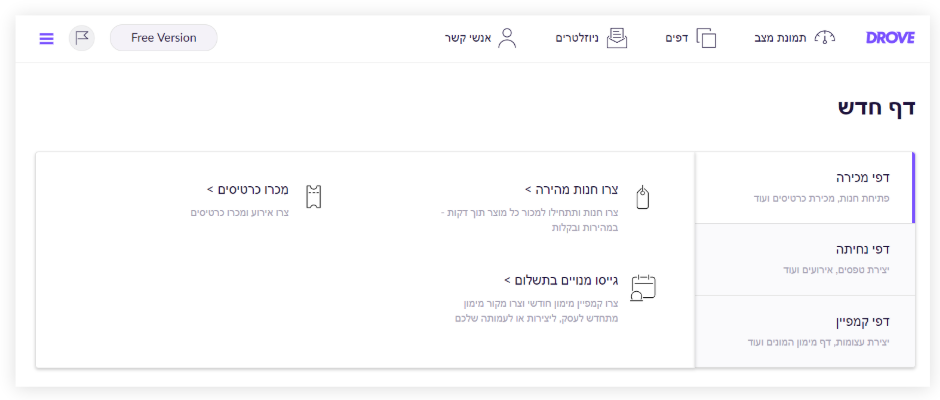Select the דפי מכירה tab
This screenshot has width=940, height=400.
point(805,187)
